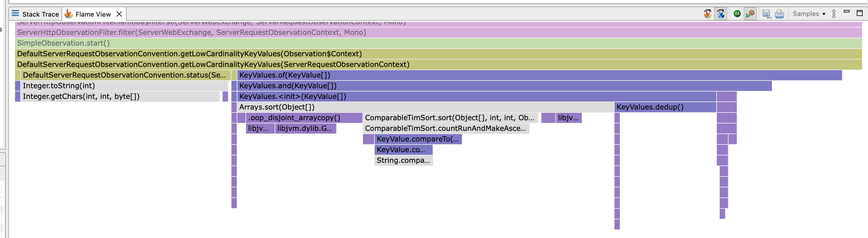Print the flame view
868x238 pixels.
779,14
